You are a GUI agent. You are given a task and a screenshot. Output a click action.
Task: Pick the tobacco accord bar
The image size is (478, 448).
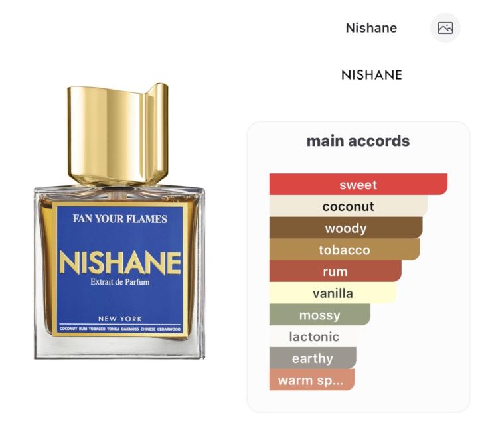tap(345, 250)
